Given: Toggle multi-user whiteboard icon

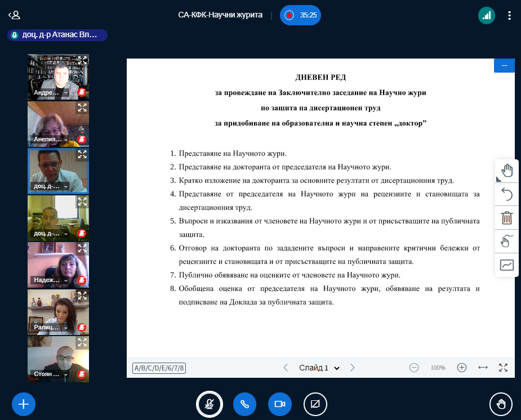Looking at the screenshot, I should click(x=506, y=265).
